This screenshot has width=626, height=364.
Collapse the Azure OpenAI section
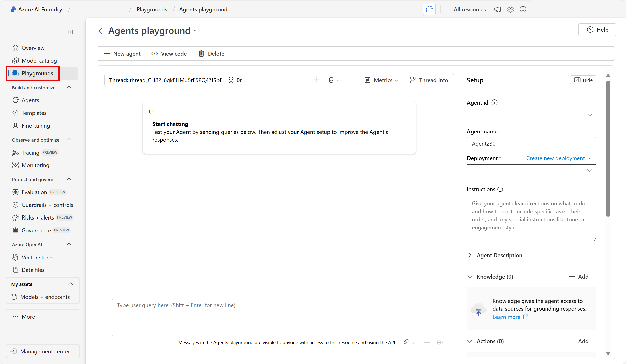click(69, 244)
